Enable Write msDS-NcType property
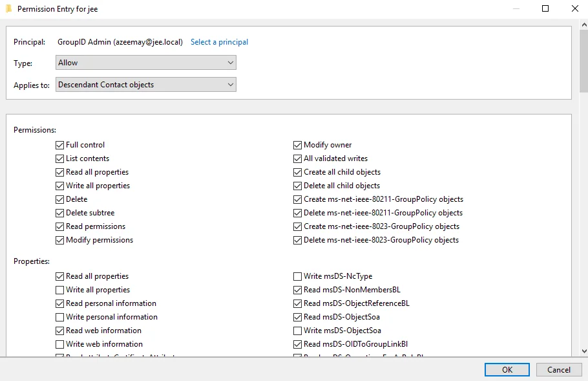Viewport: 588px width, 381px height. pyautogui.click(x=297, y=276)
